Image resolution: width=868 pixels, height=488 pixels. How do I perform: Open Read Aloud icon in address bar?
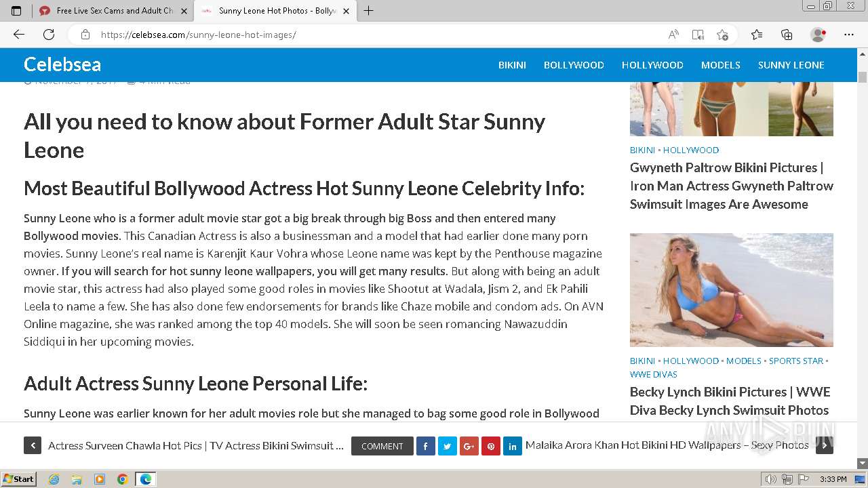(673, 35)
